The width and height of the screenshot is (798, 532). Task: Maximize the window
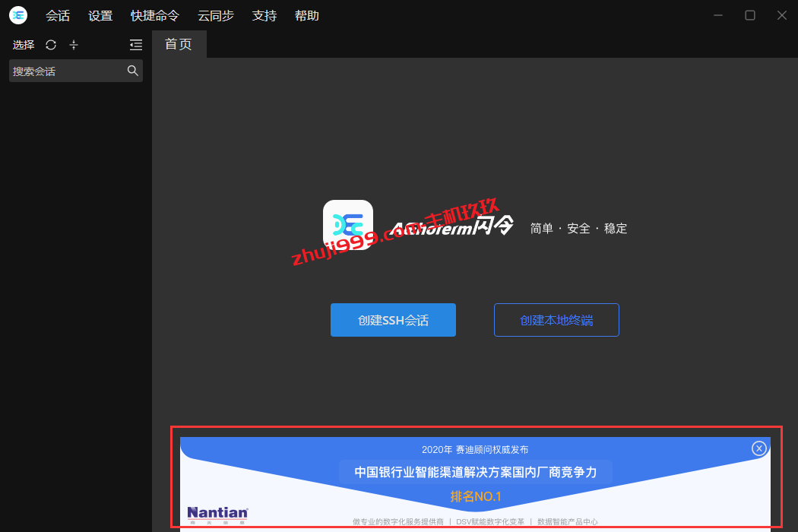click(x=749, y=15)
